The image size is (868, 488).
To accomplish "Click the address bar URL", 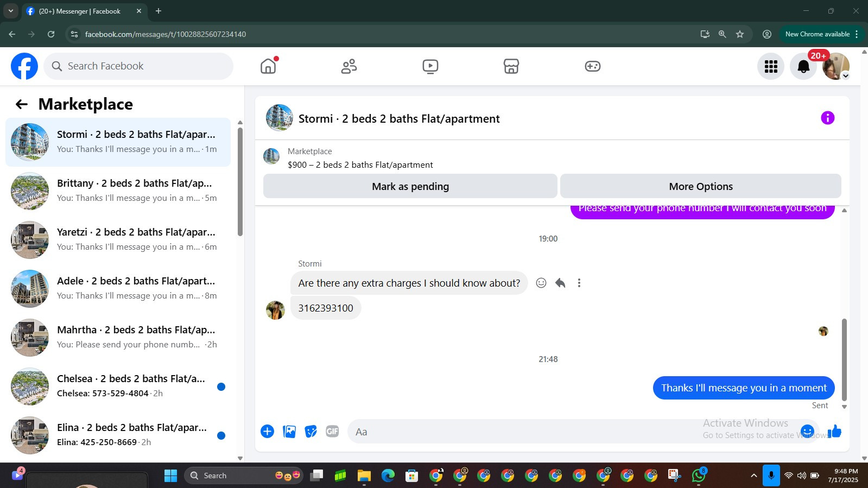I will click(166, 34).
